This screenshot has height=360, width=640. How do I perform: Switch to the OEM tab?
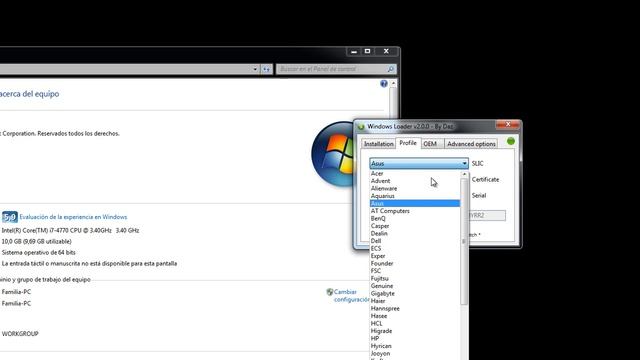click(430, 144)
